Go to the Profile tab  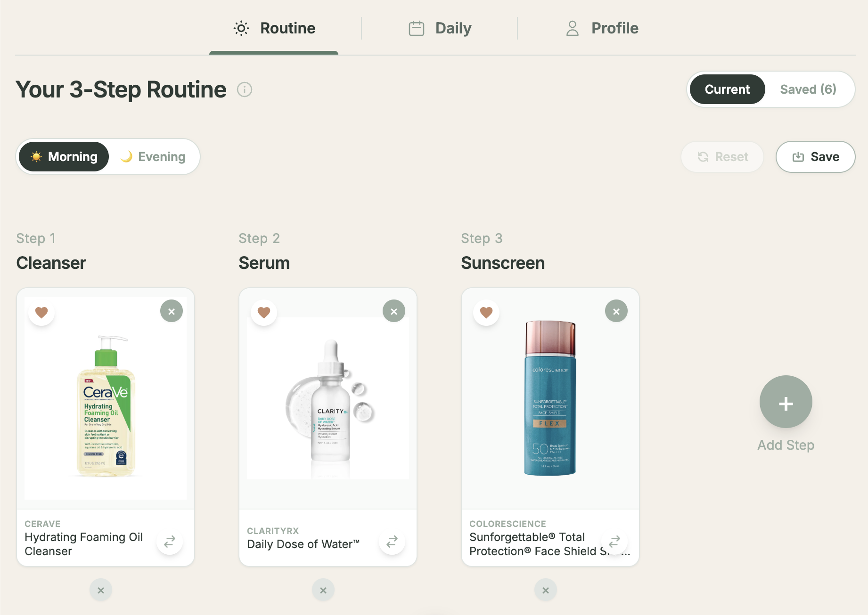(602, 28)
